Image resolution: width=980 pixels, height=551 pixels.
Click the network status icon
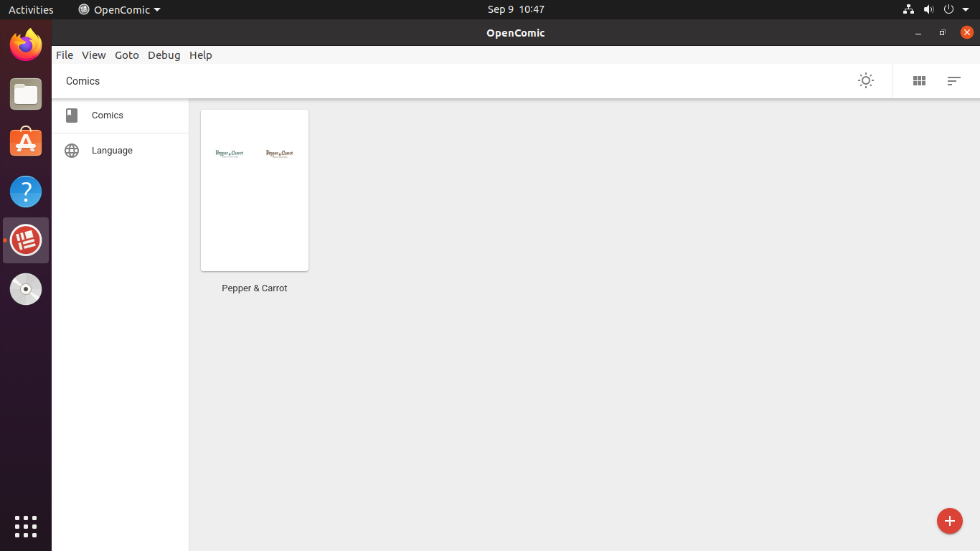908,9
